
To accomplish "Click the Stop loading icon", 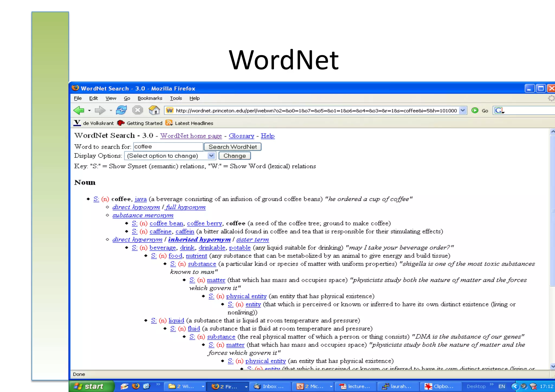I will [x=137, y=110].
